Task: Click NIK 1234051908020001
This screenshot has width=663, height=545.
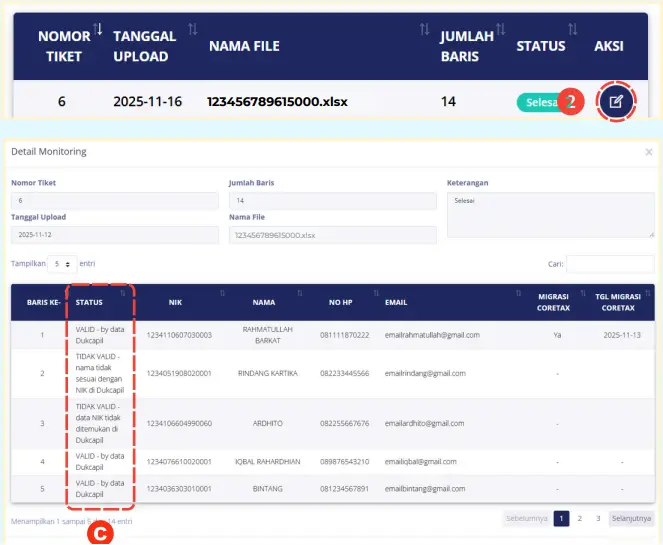Action: (x=179, y=373)
